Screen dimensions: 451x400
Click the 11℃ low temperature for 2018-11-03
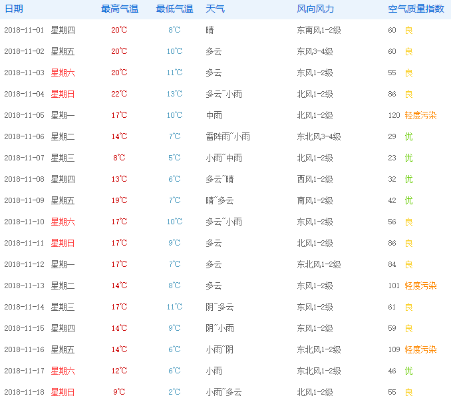(174, 73)
